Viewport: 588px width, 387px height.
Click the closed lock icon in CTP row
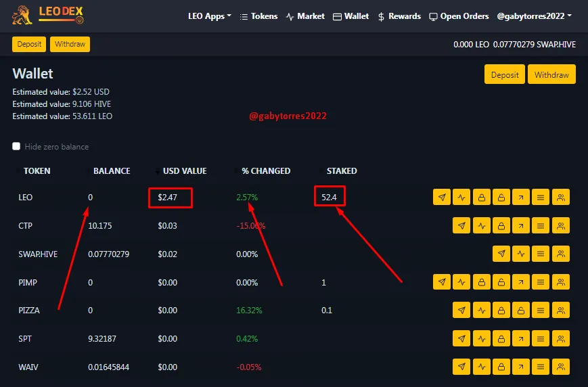(x=501, y=226)
